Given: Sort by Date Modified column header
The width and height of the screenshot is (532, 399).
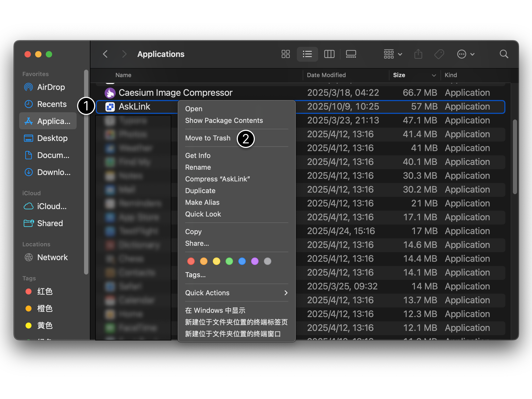Looking at the screenshot, I should click(326, 75).
